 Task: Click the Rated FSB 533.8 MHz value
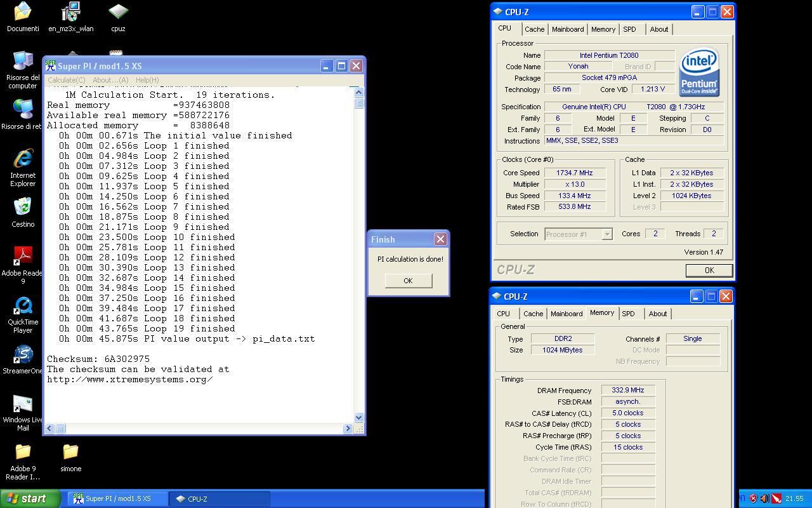click(x=574, y=207)
